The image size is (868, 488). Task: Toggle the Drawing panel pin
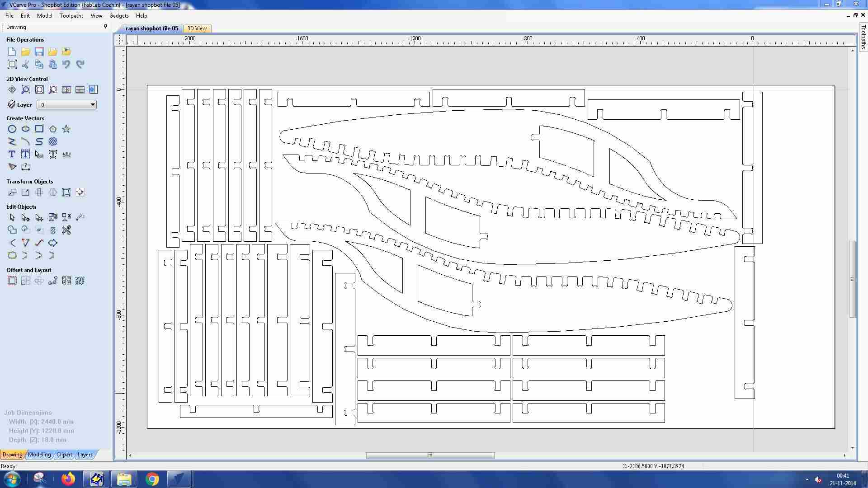(105, 27)
